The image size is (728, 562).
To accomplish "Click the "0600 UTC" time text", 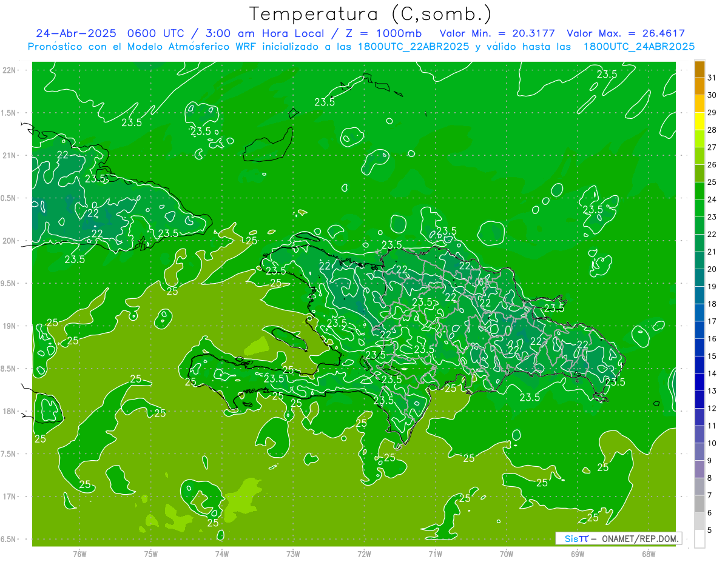I will pyautogui.click(x=157, y=33).
